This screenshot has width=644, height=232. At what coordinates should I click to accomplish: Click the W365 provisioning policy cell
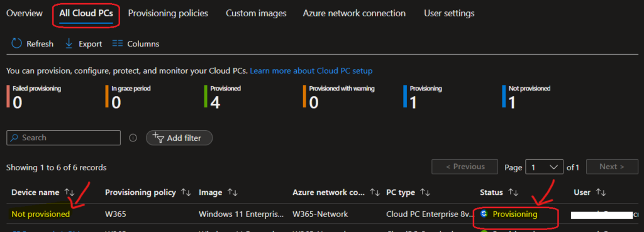tap(116, 214)
